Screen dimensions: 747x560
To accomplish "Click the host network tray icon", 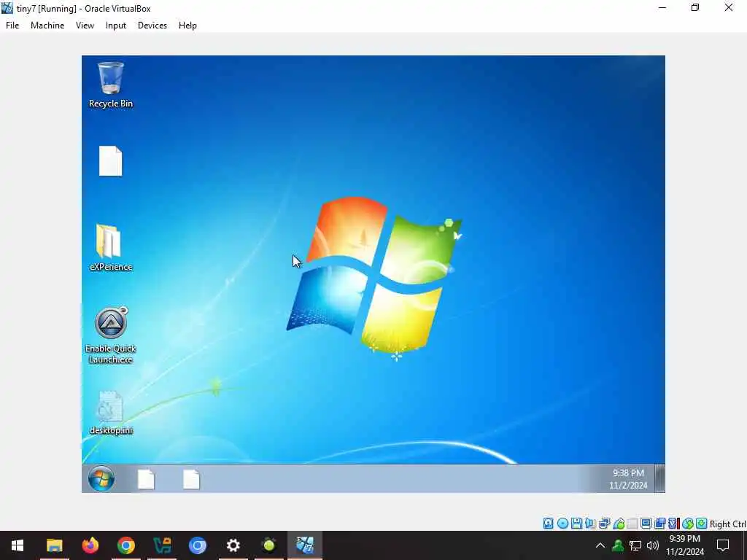I will (635, 545).
